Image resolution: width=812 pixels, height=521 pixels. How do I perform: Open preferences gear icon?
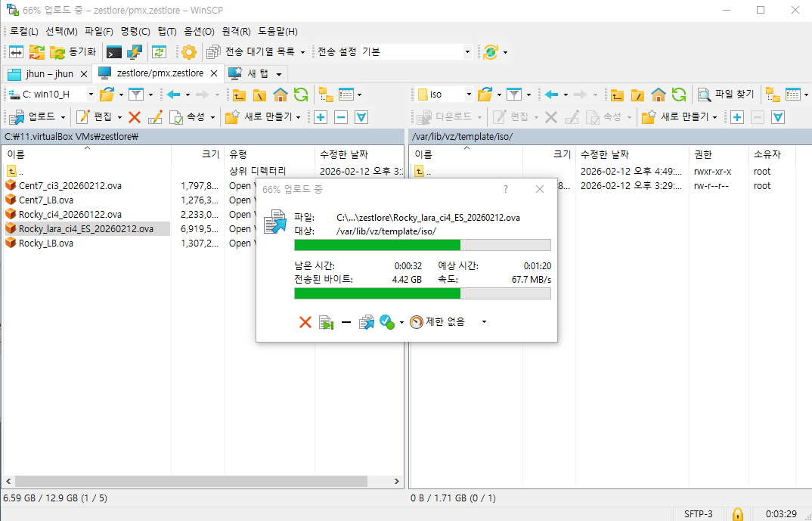(189, 51)
